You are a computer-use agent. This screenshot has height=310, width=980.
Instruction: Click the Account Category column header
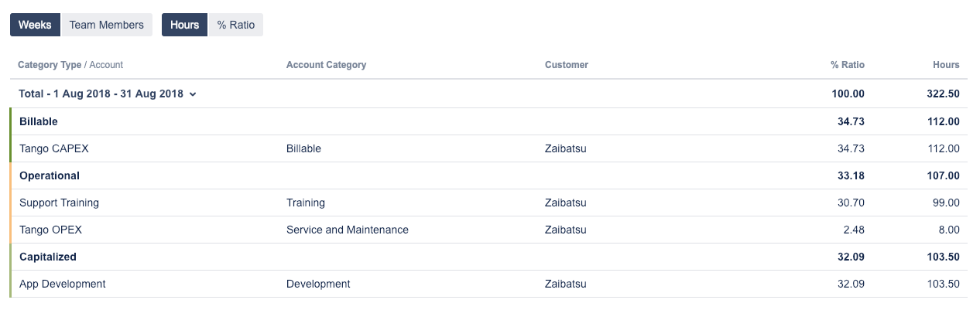click(326, 65)
